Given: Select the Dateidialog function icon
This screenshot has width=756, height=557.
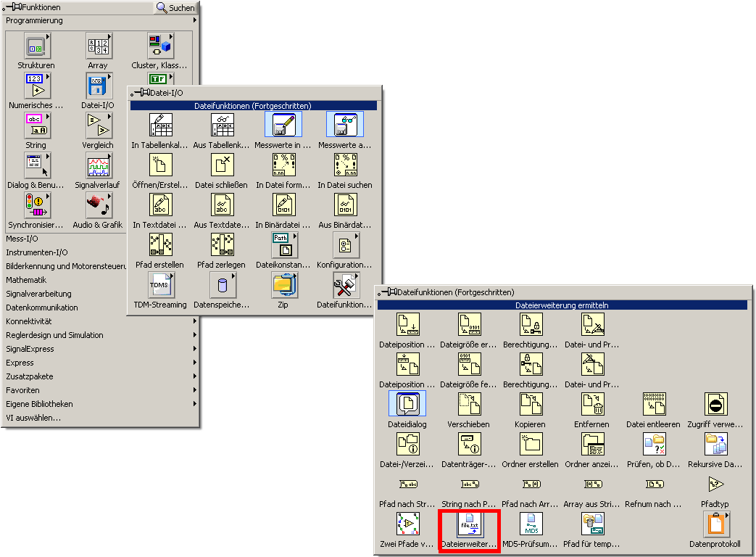Looking at the screenshot, I should pyautogui.click(x=407, y=404).
